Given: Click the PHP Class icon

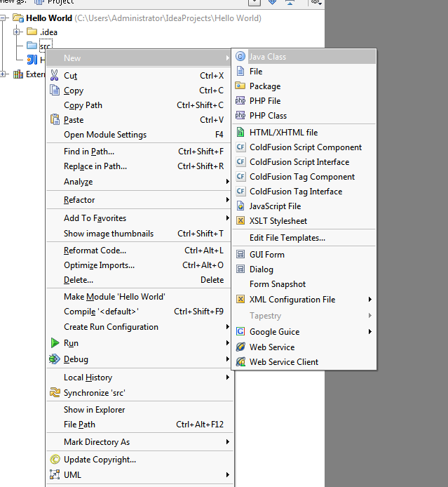Looking at the screenshot, I should (240, 115).
